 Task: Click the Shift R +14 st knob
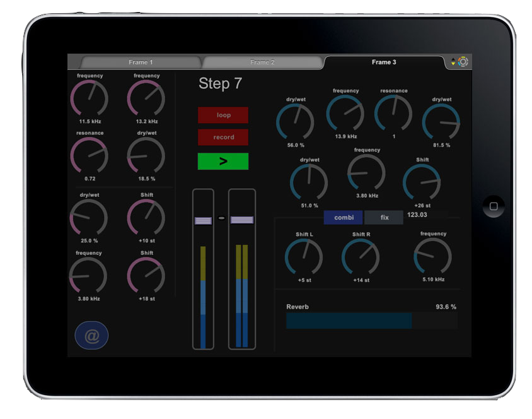361,257
